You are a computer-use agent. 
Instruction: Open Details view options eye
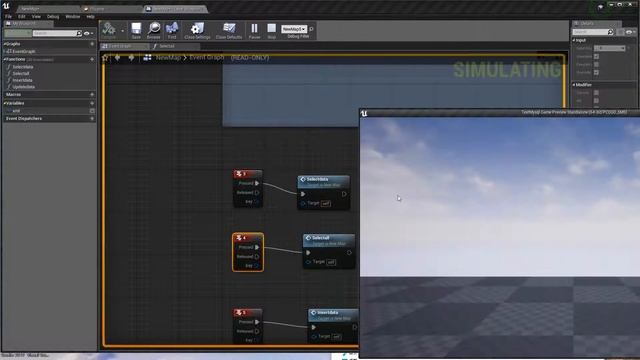tap(630, 32)
